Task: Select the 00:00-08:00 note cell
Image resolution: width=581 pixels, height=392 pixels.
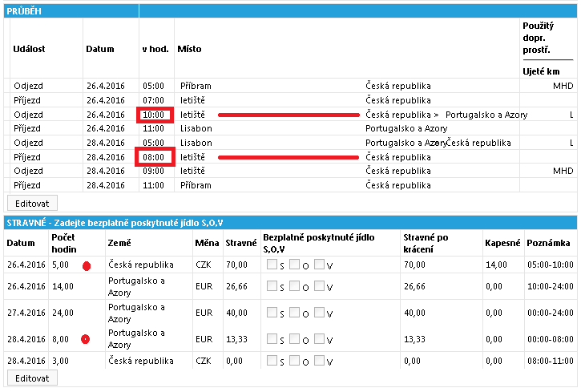Action: pos(551,339)
